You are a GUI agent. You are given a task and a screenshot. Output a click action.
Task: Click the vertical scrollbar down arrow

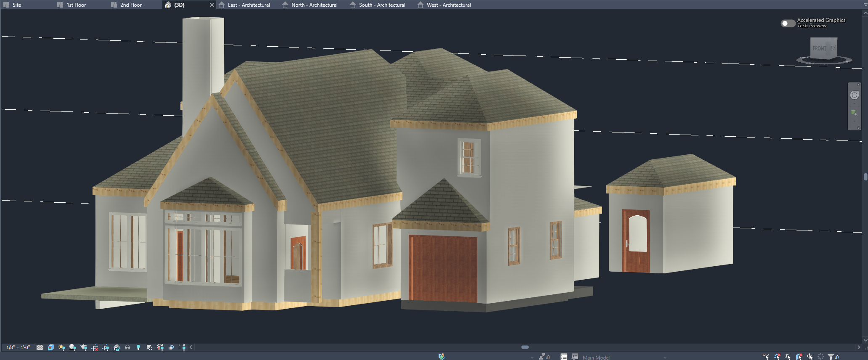(865, 340)
